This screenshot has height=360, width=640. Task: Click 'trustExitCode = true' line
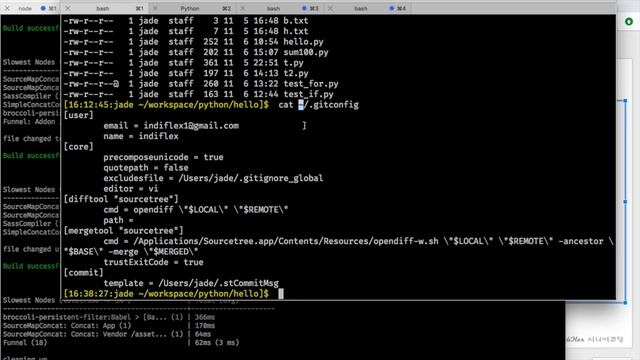(x=153, y=262)
